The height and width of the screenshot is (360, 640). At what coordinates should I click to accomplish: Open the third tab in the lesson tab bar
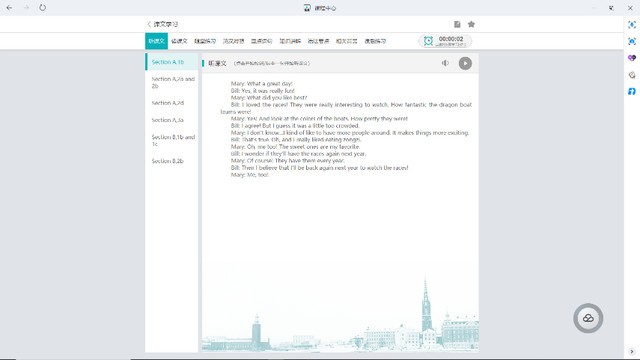coord(205,41)
